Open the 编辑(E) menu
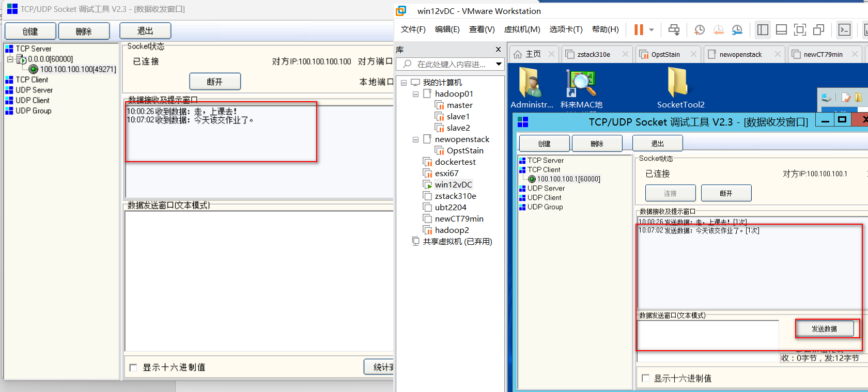Viewport: 868px width, 392px height. coord(447,29)
